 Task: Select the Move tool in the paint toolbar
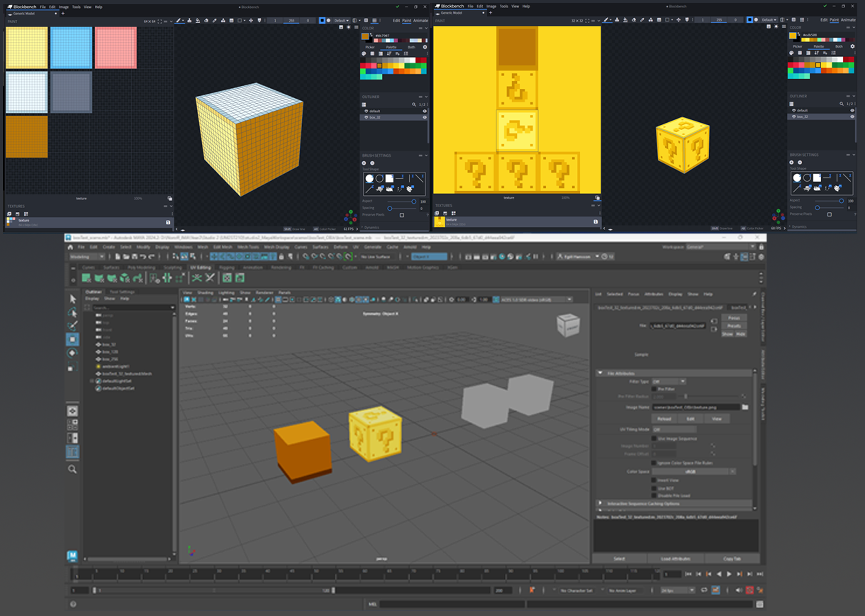click(251, 20)
